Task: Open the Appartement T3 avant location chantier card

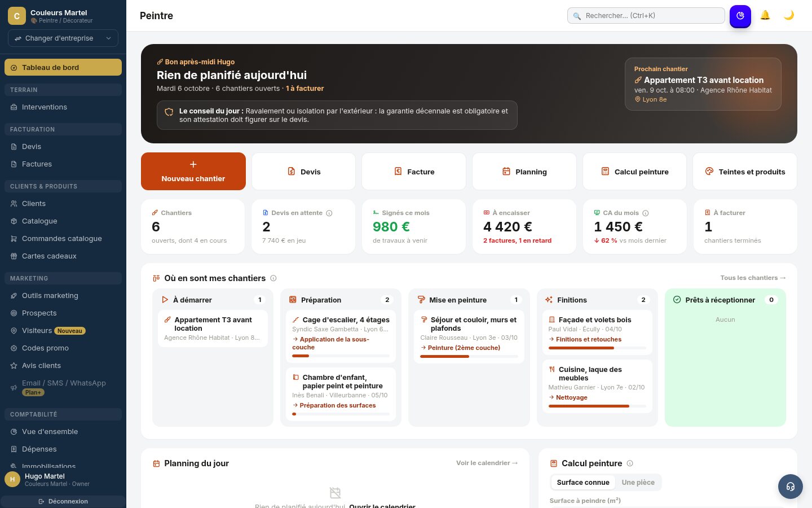Action: pos(213,329)
